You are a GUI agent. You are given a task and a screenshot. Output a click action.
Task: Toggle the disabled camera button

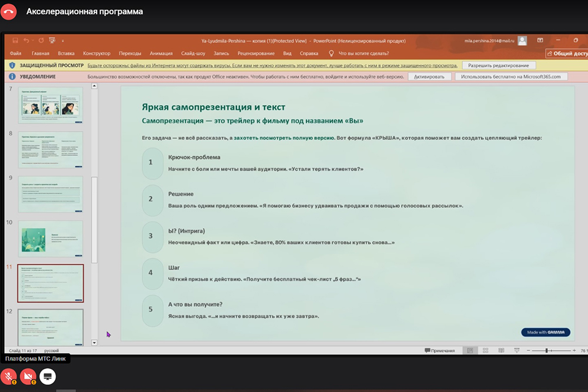(x=28, y=376)
